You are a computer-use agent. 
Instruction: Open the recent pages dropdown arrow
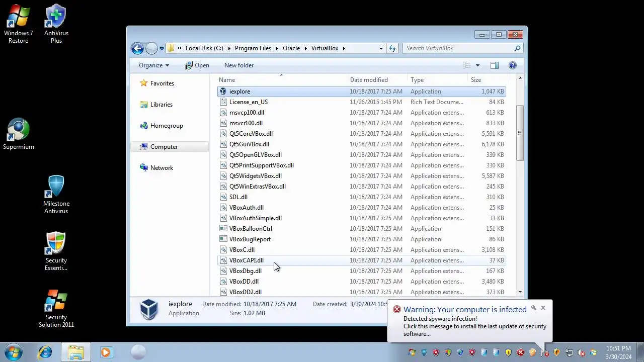(162, 48)
